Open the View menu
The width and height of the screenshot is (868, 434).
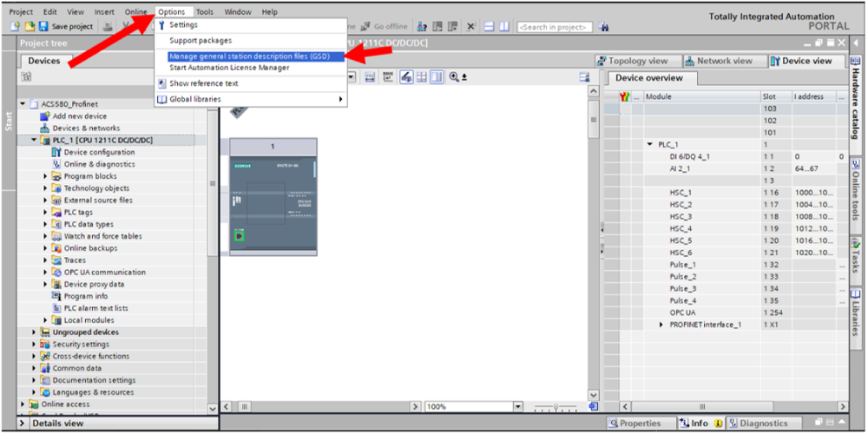76,11
